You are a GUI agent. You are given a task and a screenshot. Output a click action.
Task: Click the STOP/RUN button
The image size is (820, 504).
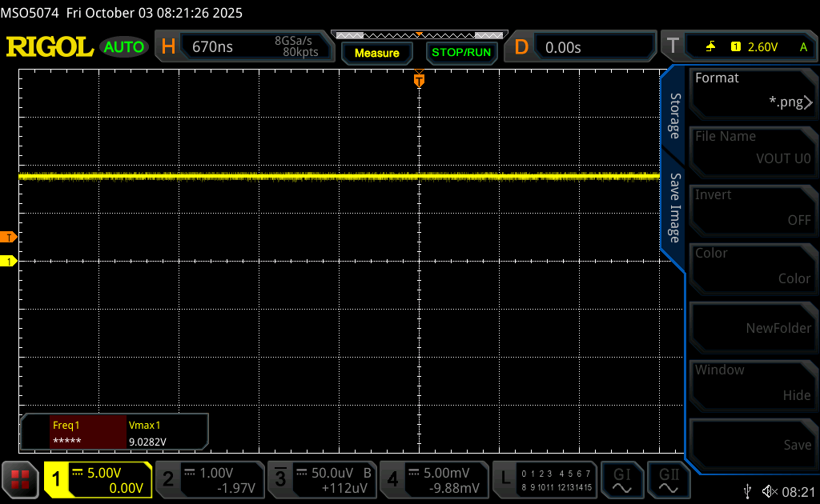click(x=461, y=52)
